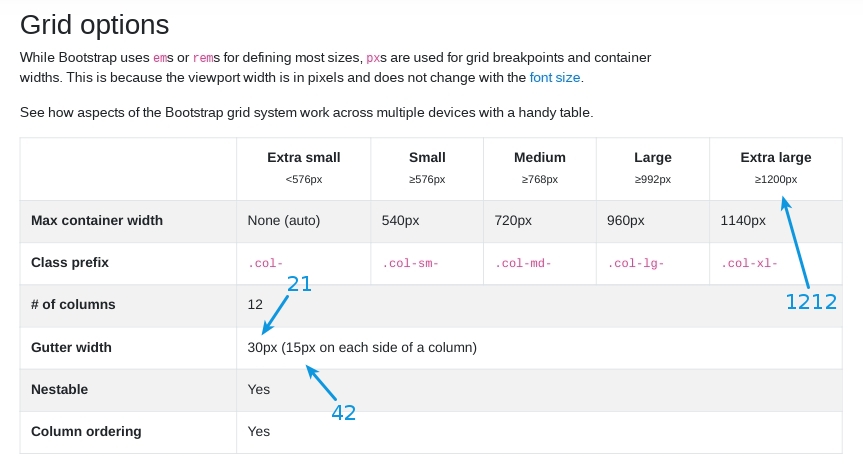Click the "Grid options" heading
Viewport: 863px width, 476px height.
click(x=94, y=24)
